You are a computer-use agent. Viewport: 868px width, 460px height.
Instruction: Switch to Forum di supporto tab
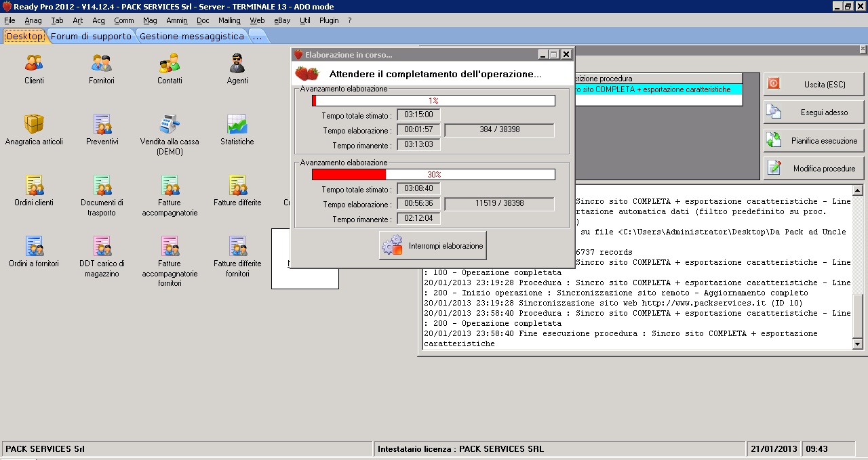click(91, 36)
